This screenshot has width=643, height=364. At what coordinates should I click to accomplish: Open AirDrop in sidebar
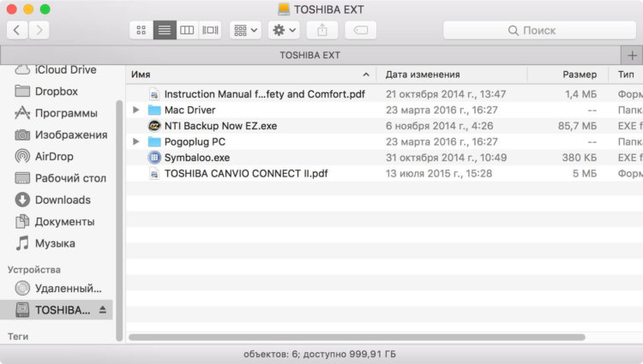[x=45, y=157]
